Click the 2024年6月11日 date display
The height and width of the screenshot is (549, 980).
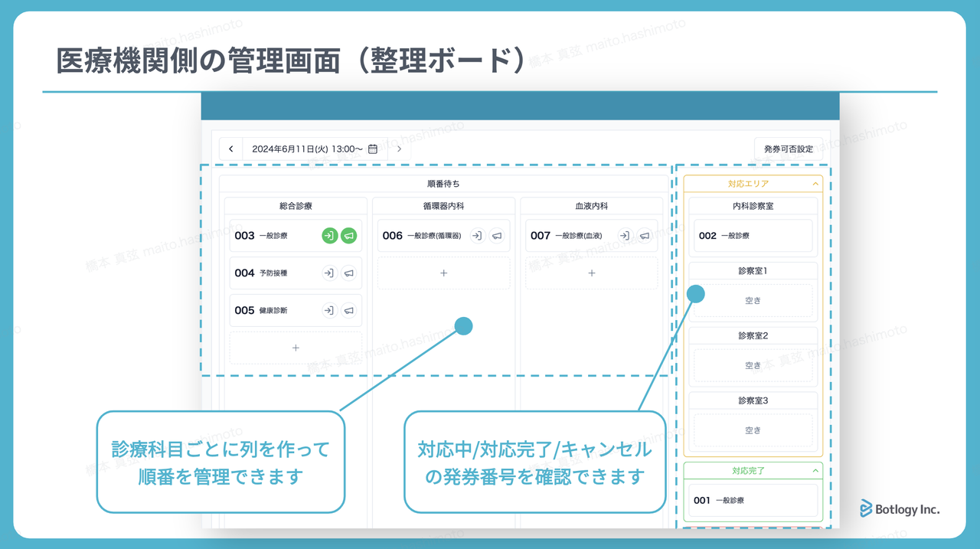click(306, 148)
